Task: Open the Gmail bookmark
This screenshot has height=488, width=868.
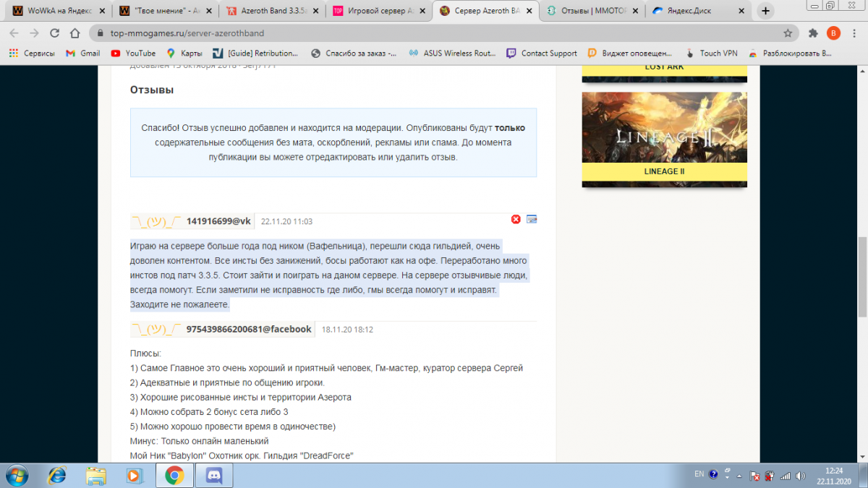Action: point(82,53)
